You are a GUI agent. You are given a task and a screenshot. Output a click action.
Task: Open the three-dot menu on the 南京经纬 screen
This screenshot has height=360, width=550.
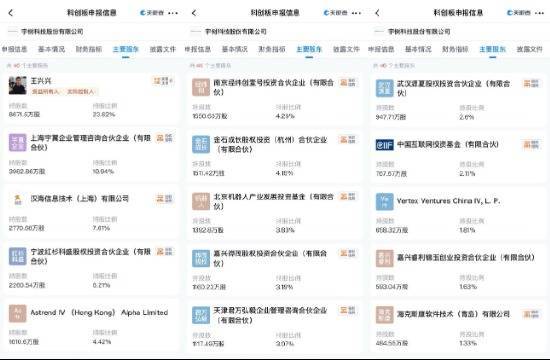(356, 13)
